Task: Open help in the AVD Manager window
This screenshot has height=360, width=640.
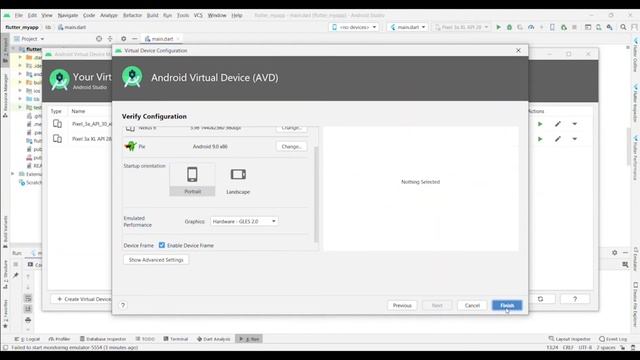Action: 575,299
